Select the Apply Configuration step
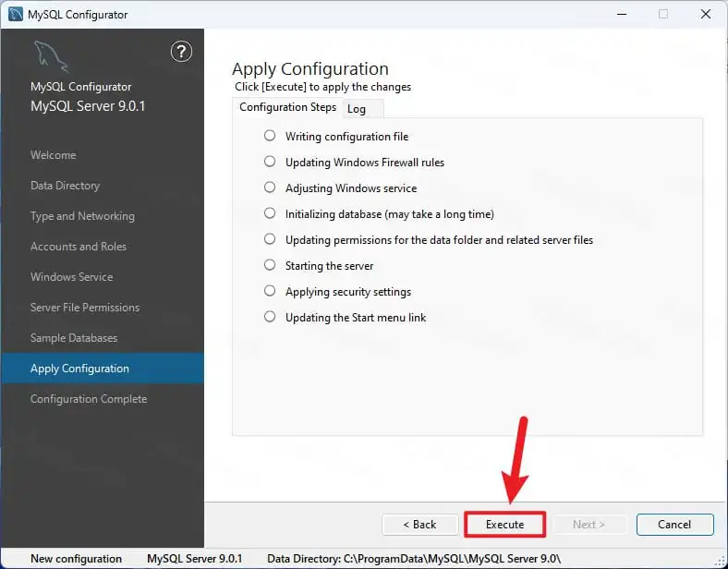This screenshot has width=728, height=569. (x=103, y=369)
